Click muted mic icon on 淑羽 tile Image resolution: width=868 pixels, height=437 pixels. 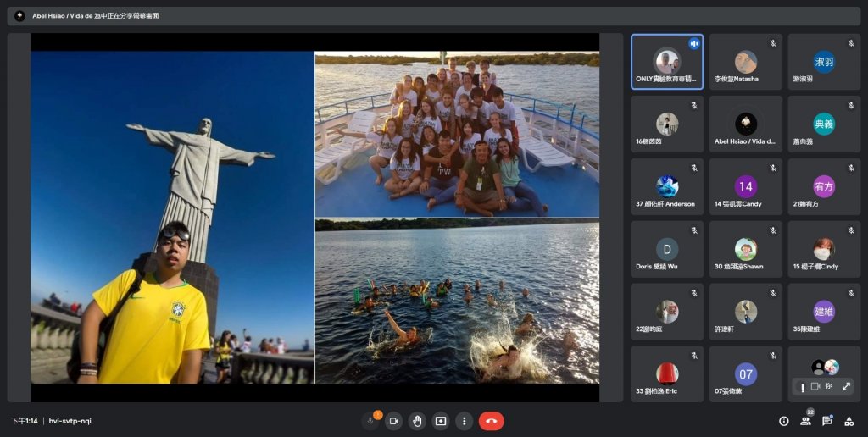851,43
